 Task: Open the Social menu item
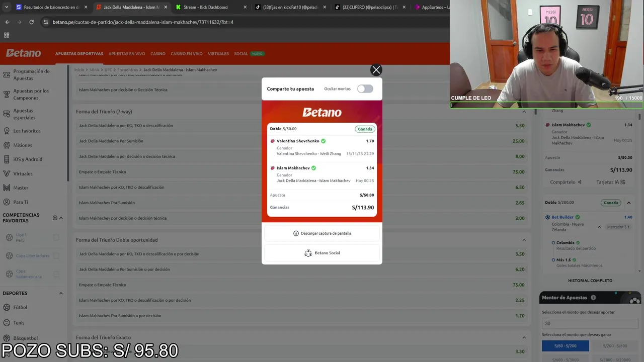241,54
